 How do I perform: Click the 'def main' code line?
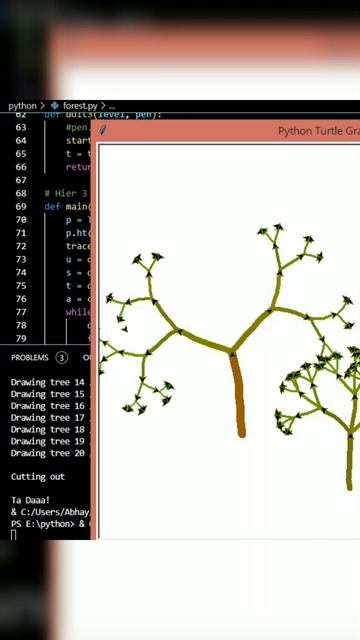tap(67, 207)
